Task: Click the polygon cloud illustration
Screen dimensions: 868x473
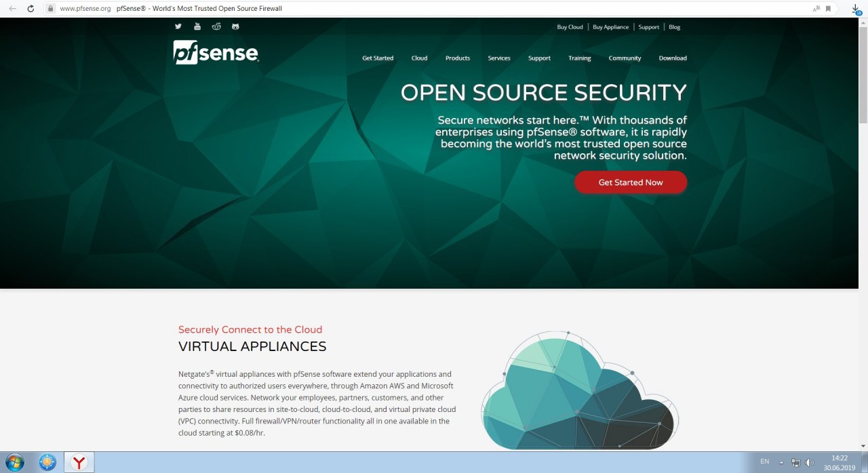Action: coord(580,390)
